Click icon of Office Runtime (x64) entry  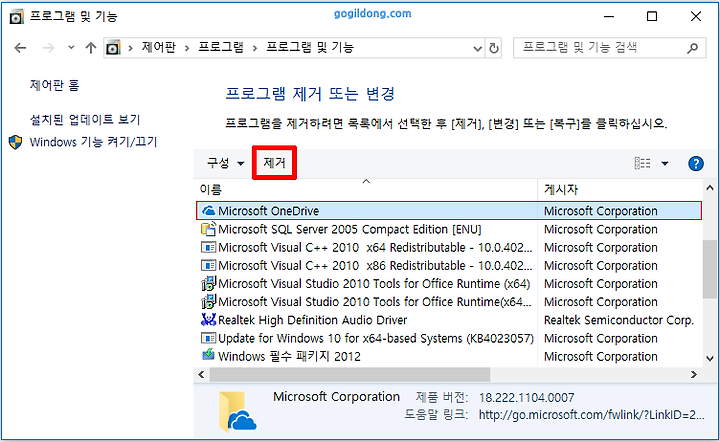[x=208, y=284]
